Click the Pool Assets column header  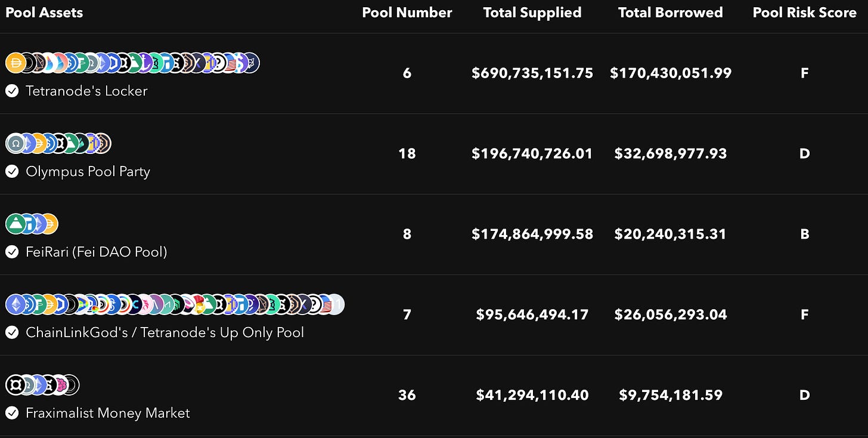pyautogui.click(x=44, y=13)
